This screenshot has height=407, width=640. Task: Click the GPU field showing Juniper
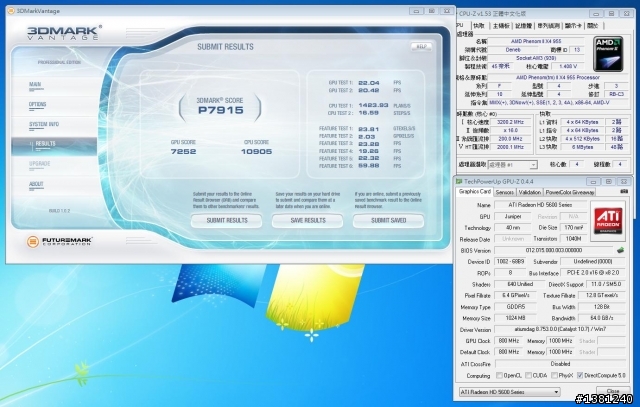[513, 216]
